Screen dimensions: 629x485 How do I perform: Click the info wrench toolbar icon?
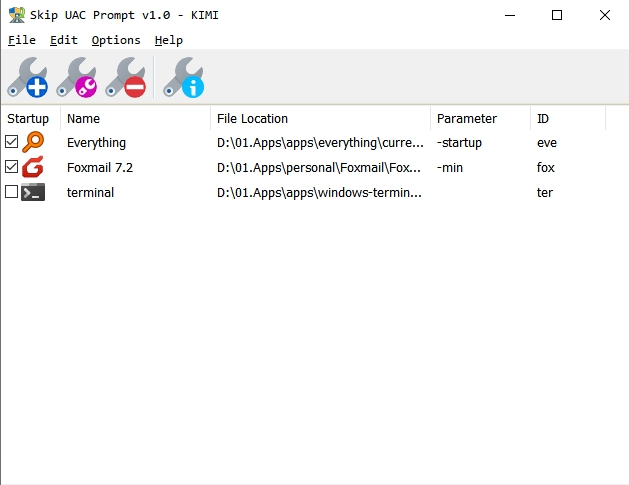coord(184,78)
